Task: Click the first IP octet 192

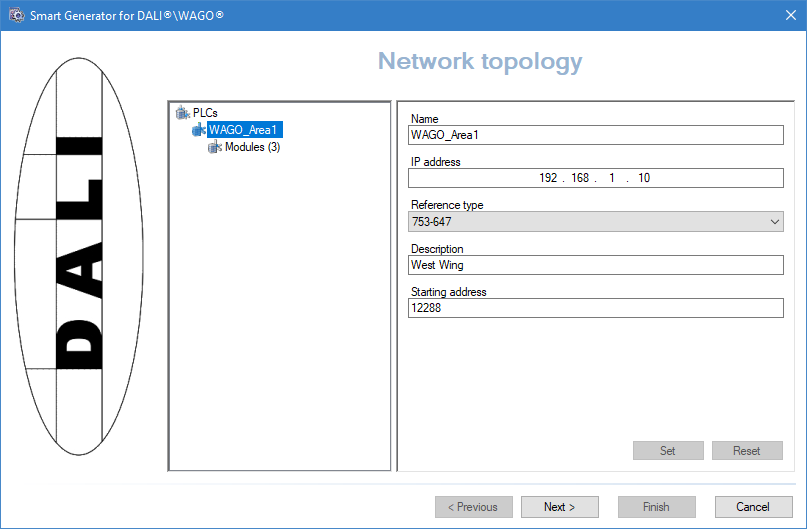Action: point(547,178)
